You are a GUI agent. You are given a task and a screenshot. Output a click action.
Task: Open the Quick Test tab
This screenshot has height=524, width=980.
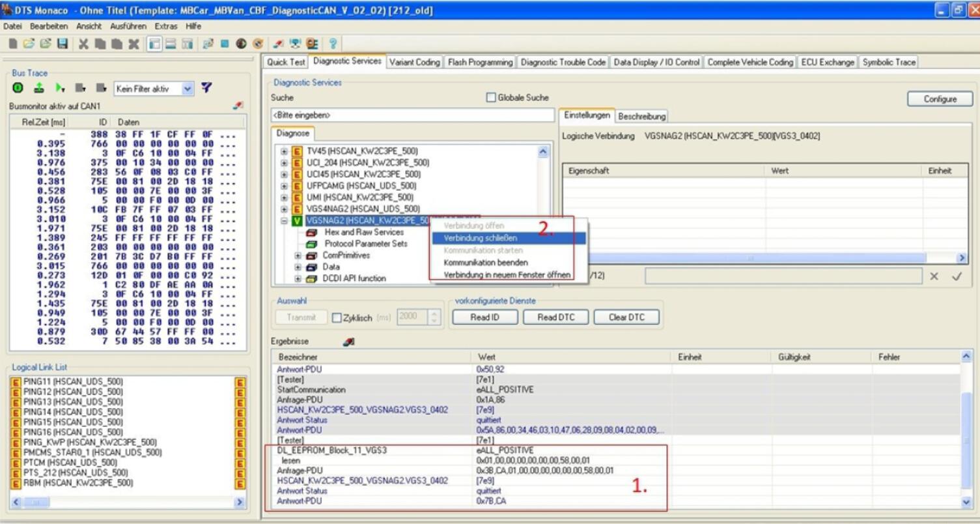[286, 63]
